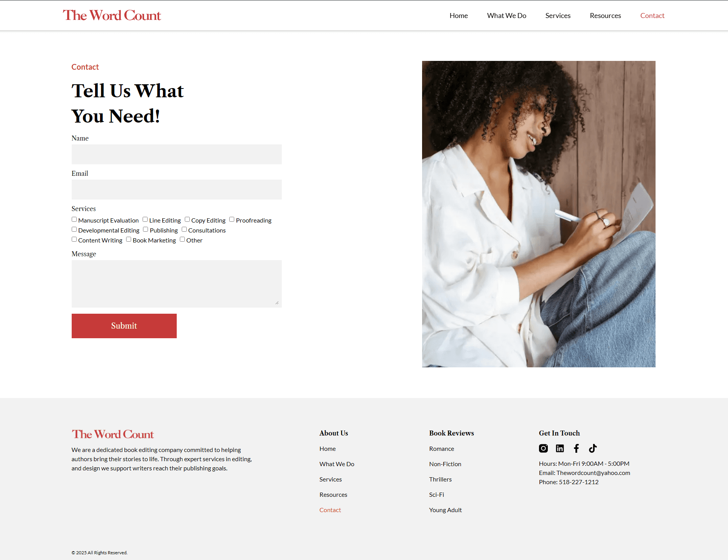Tick the Proofreading checkbox

tap(232, 219)
